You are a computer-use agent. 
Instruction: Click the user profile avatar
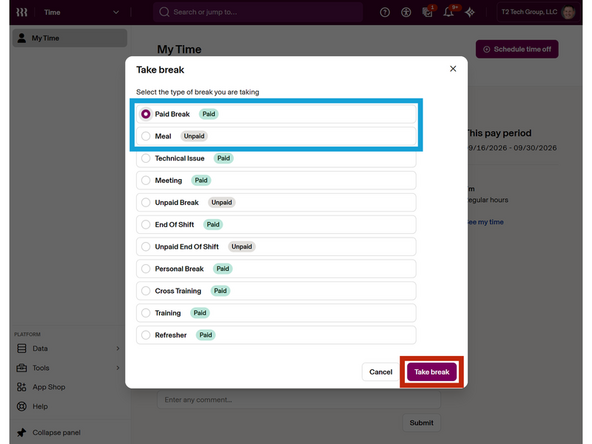point(568,12)
